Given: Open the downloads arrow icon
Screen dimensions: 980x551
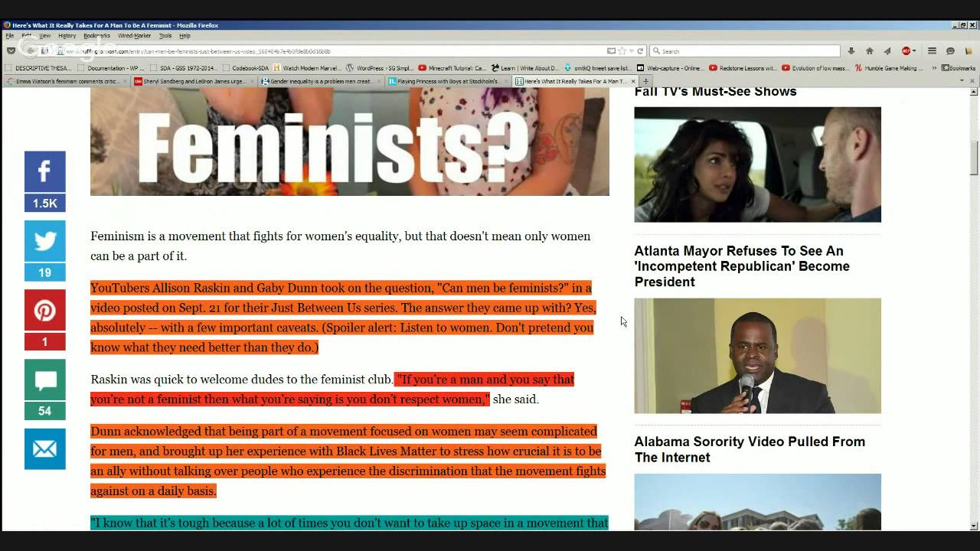Looking at the screenshot, I should (851, 51).
